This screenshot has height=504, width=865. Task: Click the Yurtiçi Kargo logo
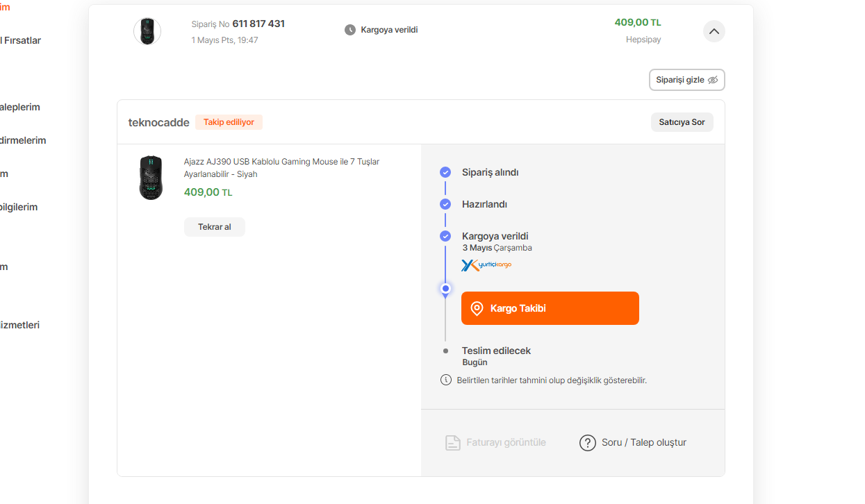click(486, 265)
